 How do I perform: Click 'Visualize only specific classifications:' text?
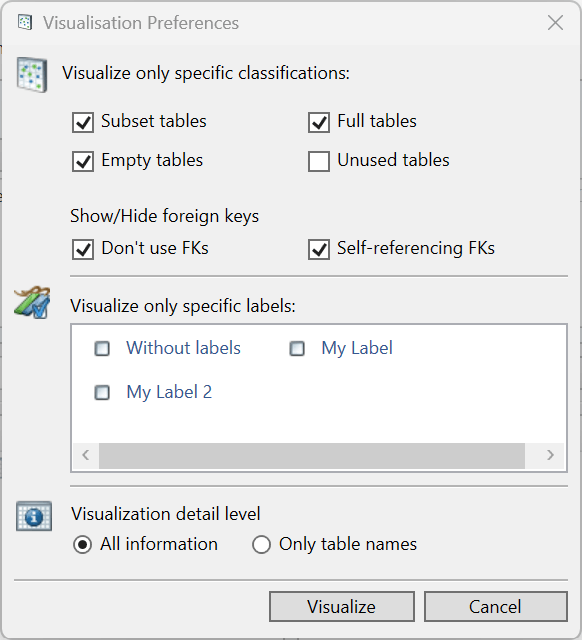[x=206, y=73]
